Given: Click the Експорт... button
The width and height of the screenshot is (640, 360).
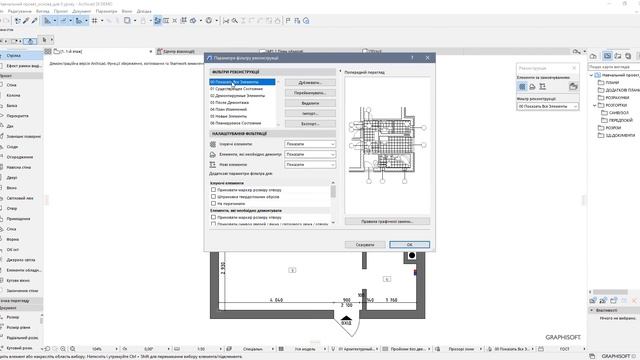Looking at the screenshot, I should tap(310, 124).
